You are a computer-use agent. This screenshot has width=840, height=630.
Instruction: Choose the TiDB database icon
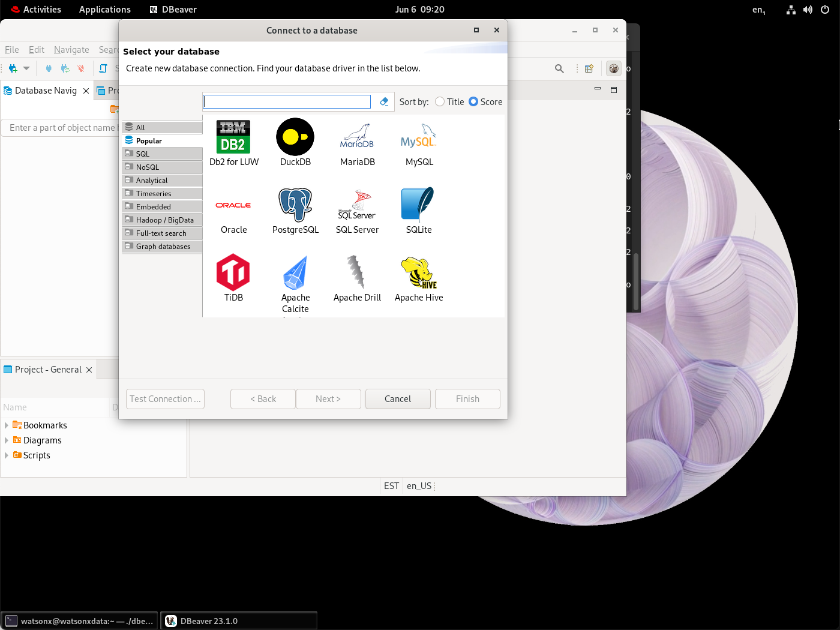(233, 272)
